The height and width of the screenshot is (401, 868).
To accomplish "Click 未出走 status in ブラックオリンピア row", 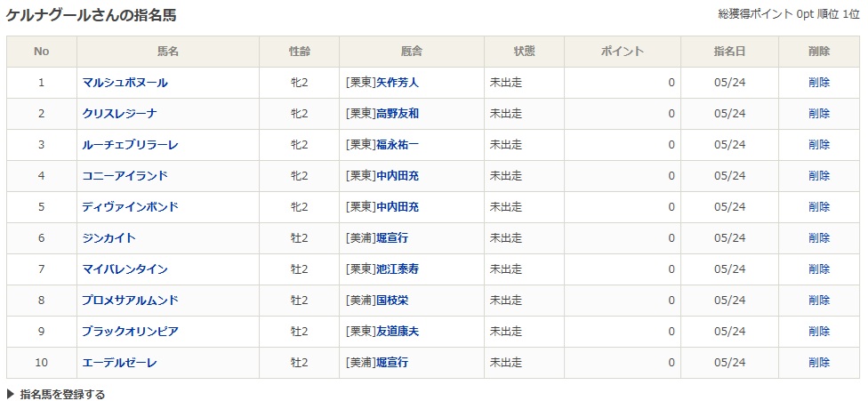I will coord(505,332).
